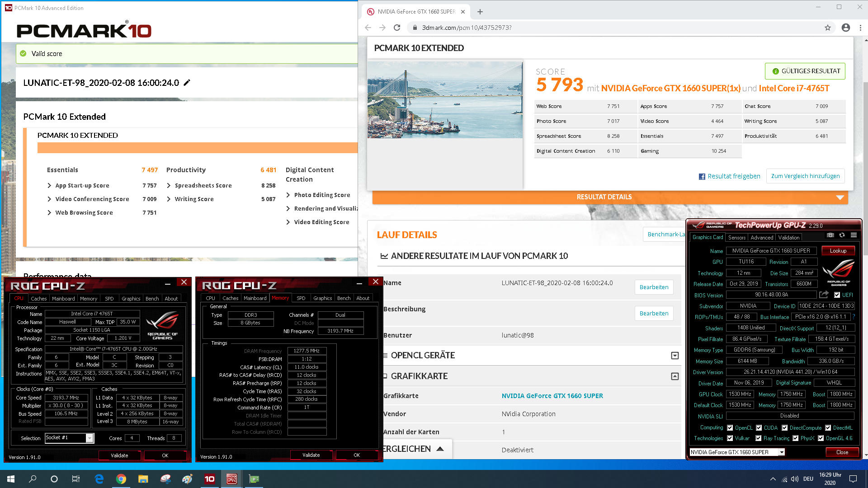Toggle the Vulkan checkbox
868x488 pixels.
click(x=730, y=438)
